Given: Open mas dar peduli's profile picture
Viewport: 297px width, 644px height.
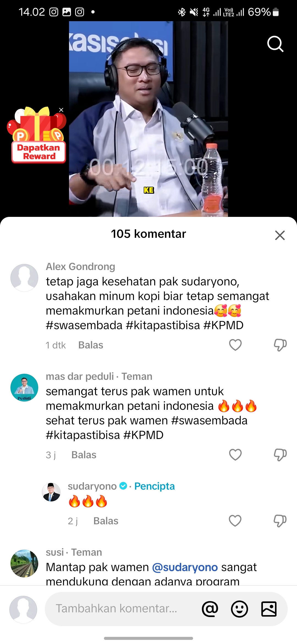Looking at the screenshot, I should click(24, 388).
